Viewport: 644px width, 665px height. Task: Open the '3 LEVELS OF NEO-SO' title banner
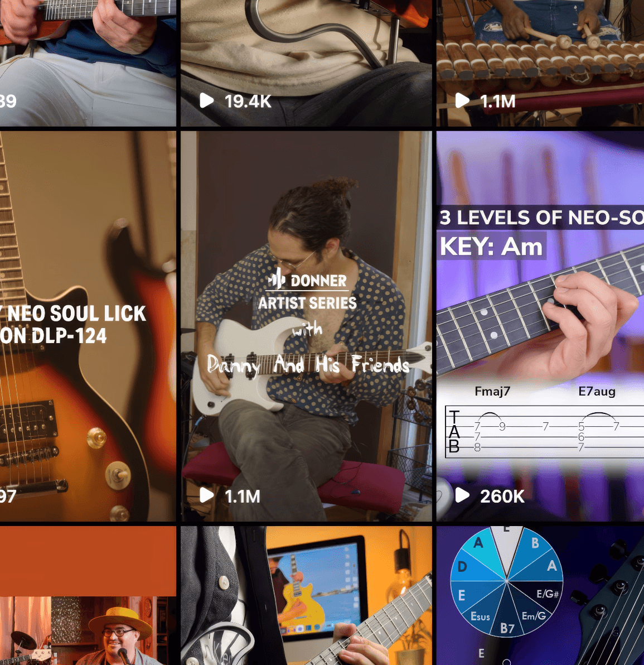tap(540, 218)
